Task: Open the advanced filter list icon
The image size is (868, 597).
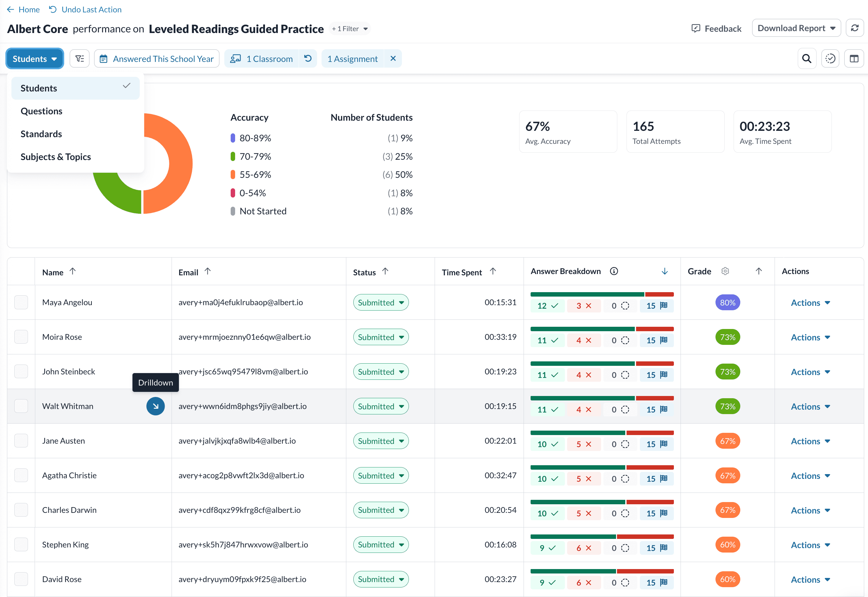Action: [x=80, y=59]
